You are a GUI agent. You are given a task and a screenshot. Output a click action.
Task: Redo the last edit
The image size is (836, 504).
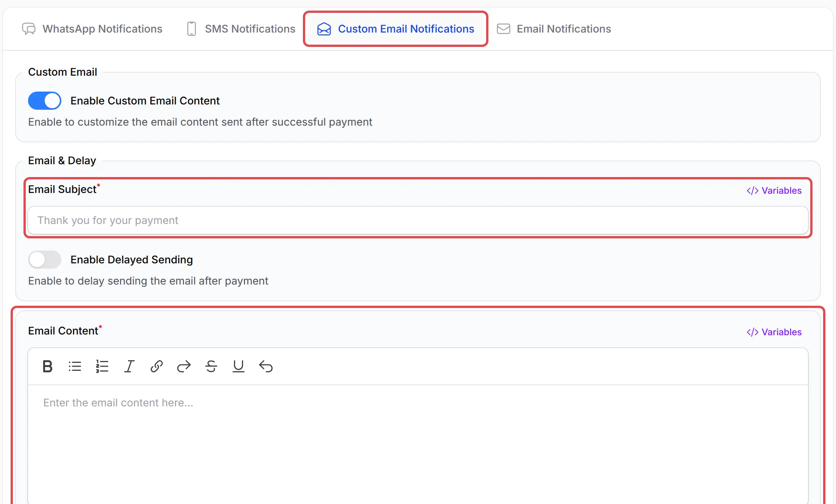pos(184,366)
